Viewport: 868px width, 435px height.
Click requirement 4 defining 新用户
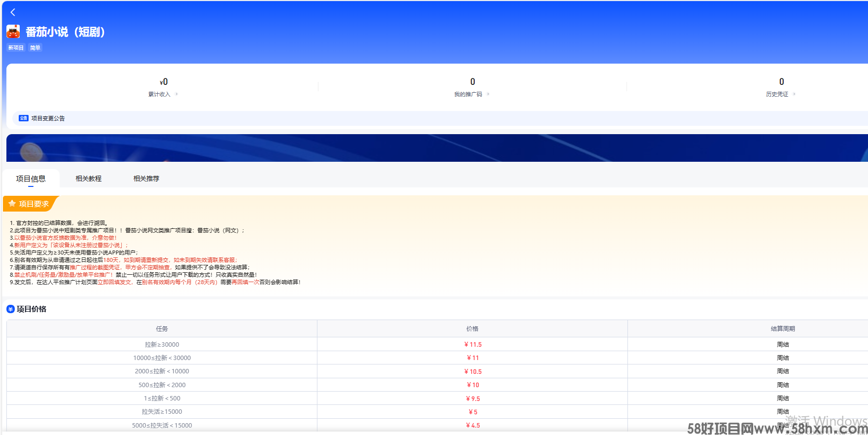click(x=69, y=245)
